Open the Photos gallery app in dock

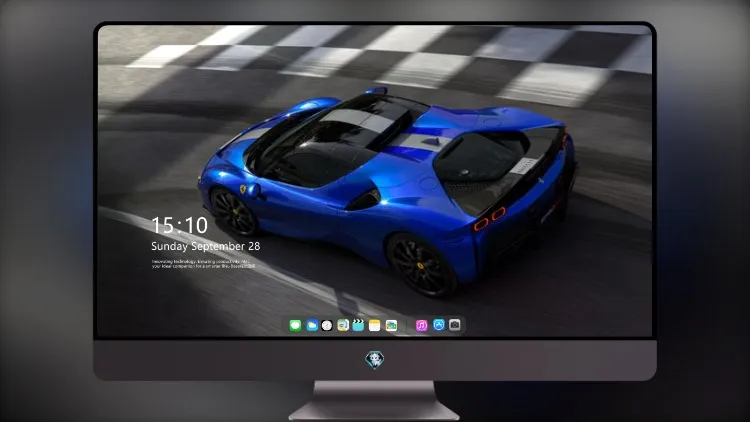coord(391,325)
